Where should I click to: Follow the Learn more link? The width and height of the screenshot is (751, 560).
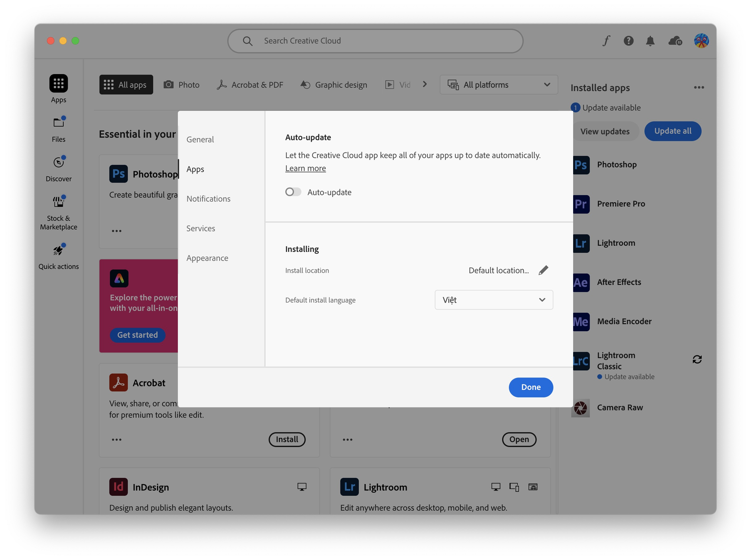[x=306, y=168]
